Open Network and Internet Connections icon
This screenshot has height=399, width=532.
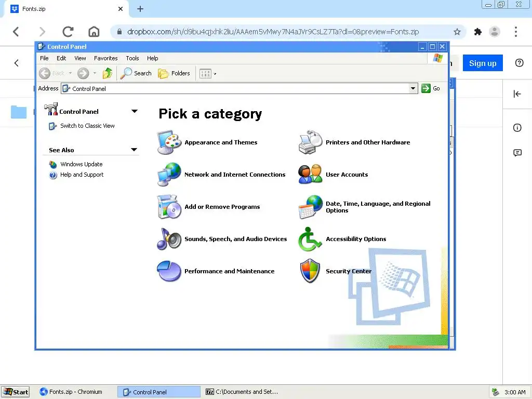[x=169, y=175]
